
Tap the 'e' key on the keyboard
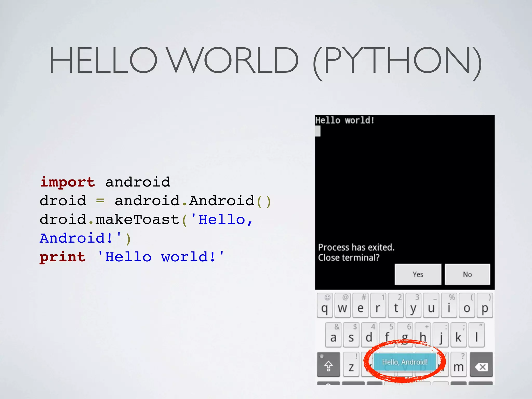point(360,305)
